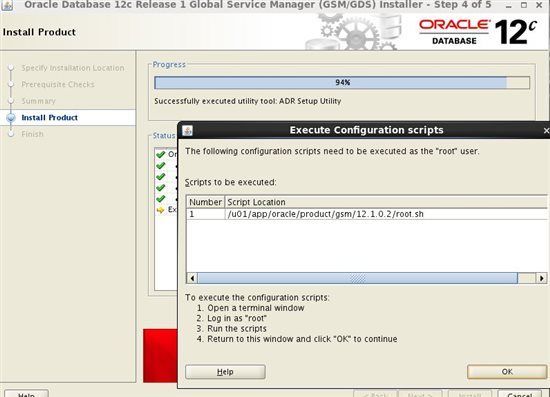Screen dimensions: 550x397
Task: Click the horizontal scrollbar thumb in scripts table
Action: pos(357,278)
